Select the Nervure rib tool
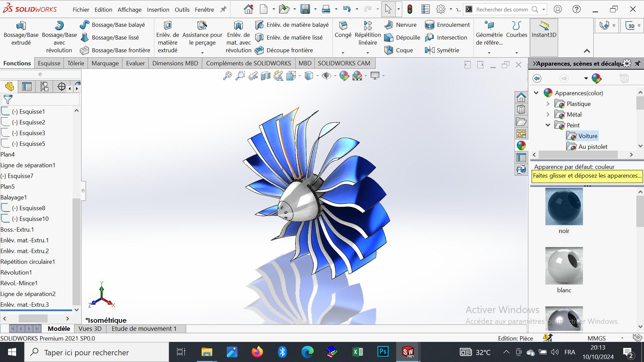 tap(400, 25)
